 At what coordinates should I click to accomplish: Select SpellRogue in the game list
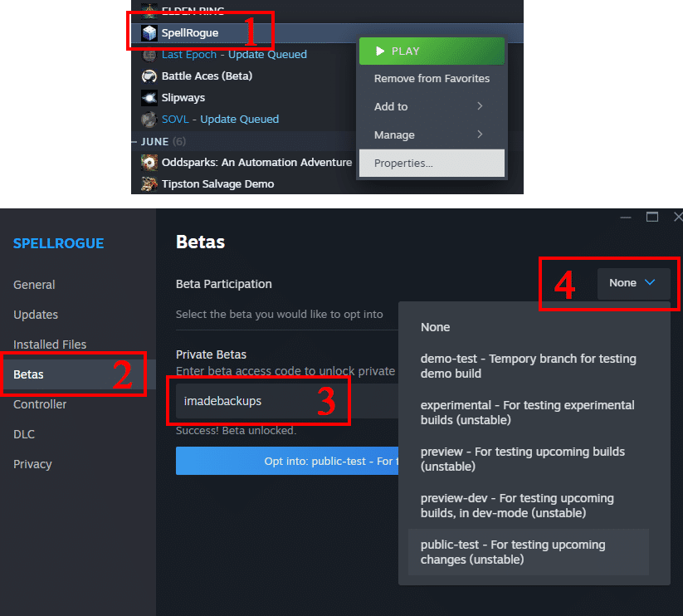(x=190, y=32)
